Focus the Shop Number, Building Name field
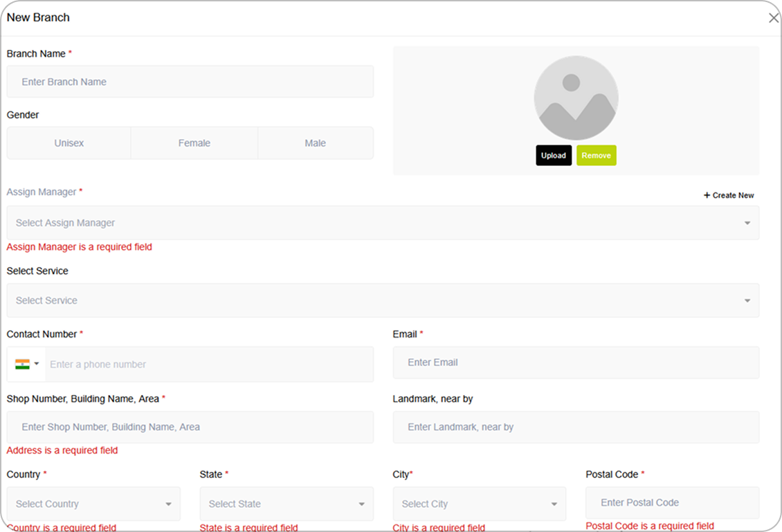Image resolution: width=782 pixels, height=532 pixels. pyautogui.click(x=190, y=427)
